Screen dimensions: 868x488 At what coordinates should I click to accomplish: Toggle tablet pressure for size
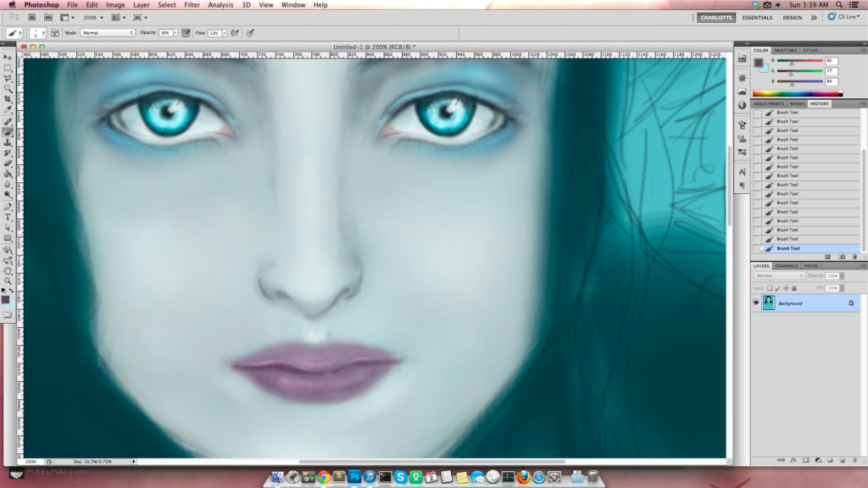pos(250,33)
